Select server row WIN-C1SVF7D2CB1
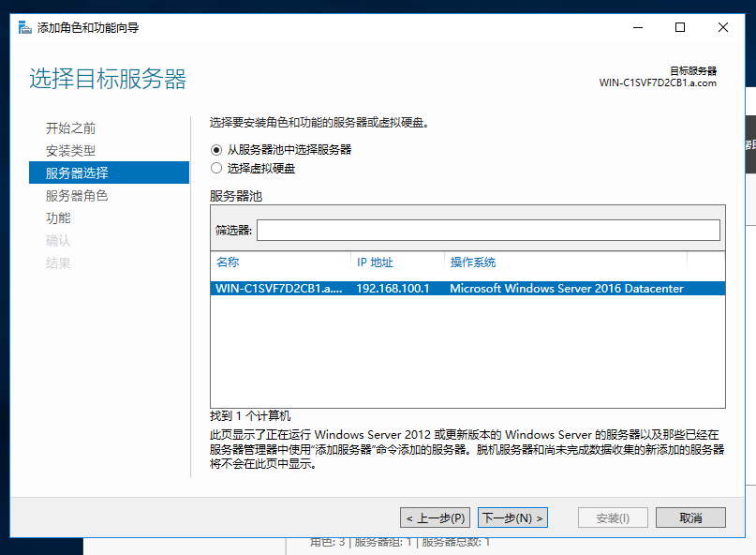This screenshot has height=555, width=756. pyautogui.click(x=467, y=289)
